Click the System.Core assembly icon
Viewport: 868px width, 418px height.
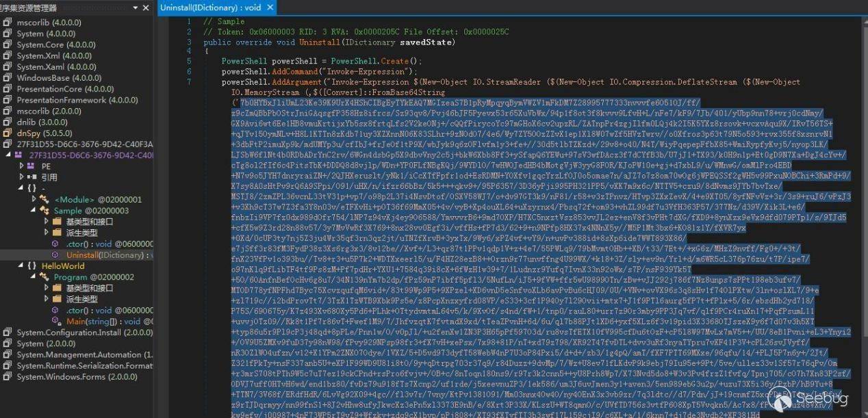tap(8, 44)
